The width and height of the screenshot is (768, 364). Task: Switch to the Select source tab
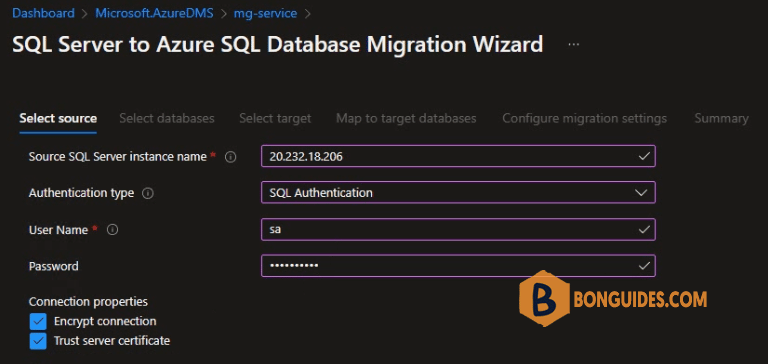click(x=58, y=119)
